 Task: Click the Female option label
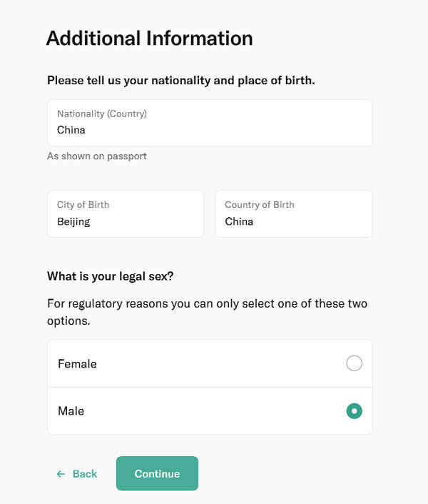[x=77, y=364]
